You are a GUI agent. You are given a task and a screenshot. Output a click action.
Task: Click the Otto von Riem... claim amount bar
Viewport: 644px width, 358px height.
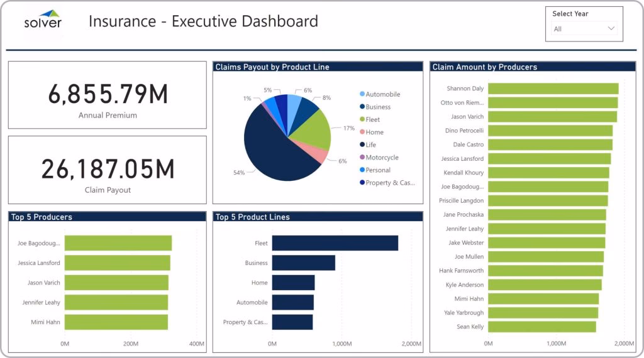(553, 102)
